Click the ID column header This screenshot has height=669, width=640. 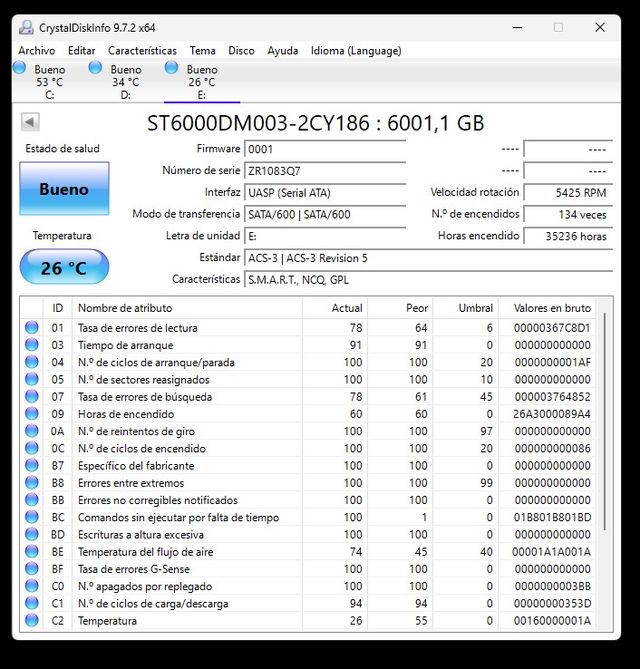[x=58, y=308]
